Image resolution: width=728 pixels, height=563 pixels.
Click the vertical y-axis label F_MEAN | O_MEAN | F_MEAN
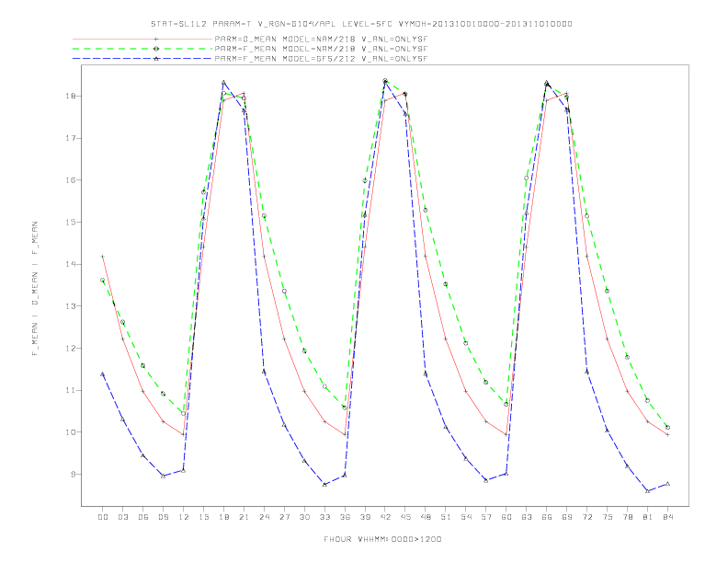click(x=35, y=289)
